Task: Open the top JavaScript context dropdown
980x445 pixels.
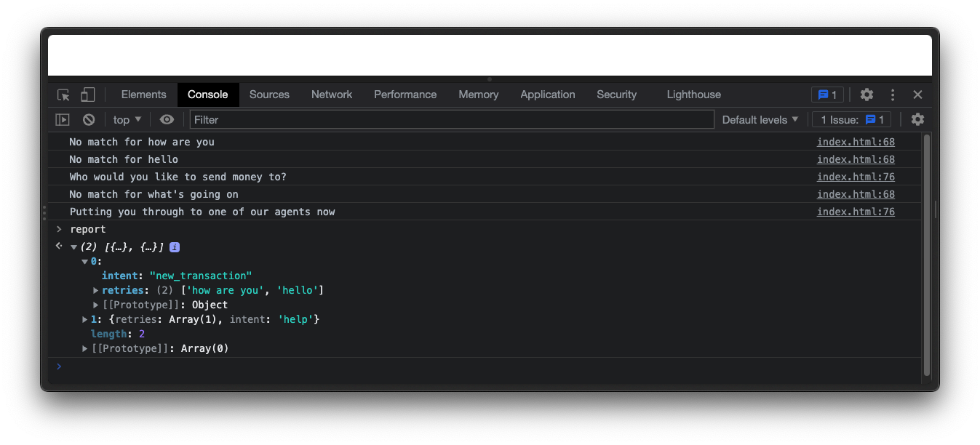Action: (127, 119)
